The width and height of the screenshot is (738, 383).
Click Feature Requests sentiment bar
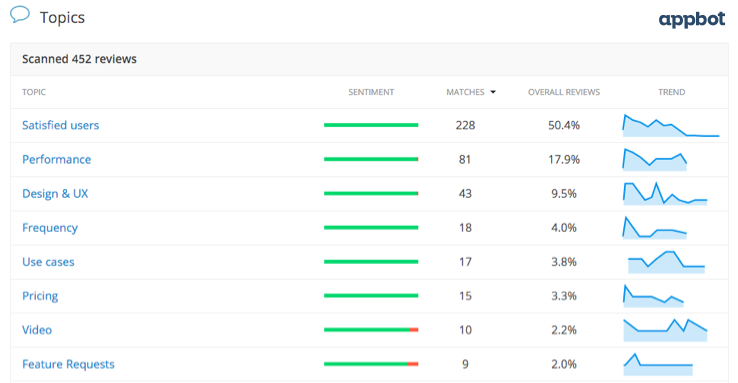pos(371,364)
